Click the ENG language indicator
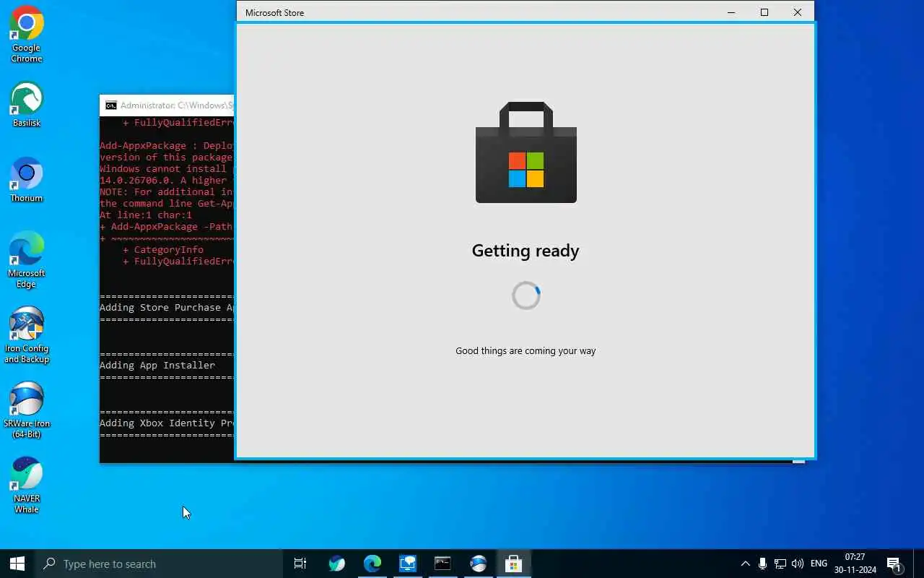The width and height of the screenshot is (924, 578). coord(819,564)
